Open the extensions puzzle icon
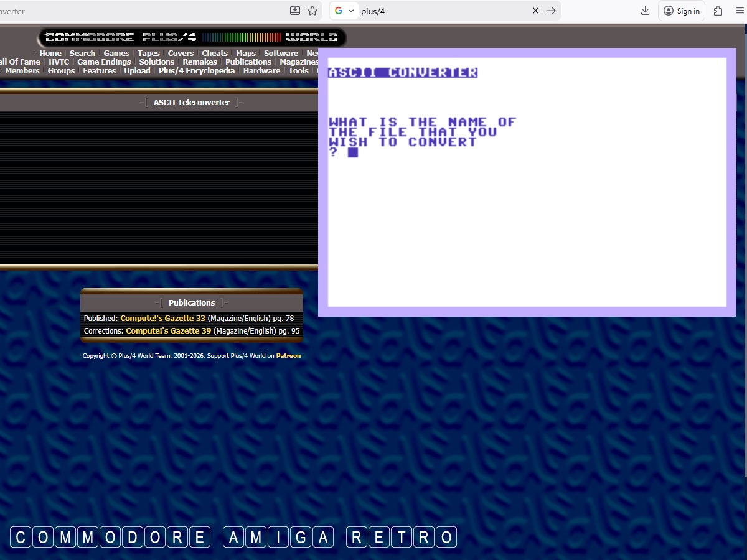747x560 pixels. [x=718, y=11]
